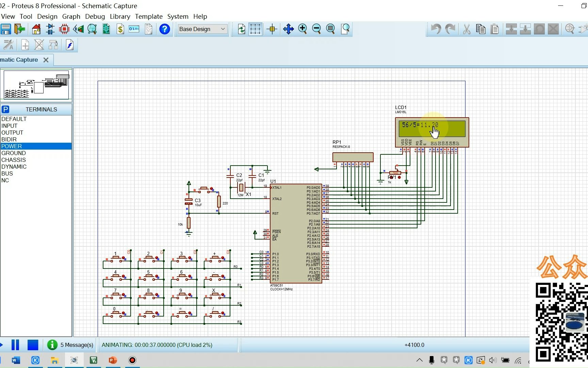Stop the simulation with the square button
The height and width of the screenshot is (368, 588).
(33, 345)
